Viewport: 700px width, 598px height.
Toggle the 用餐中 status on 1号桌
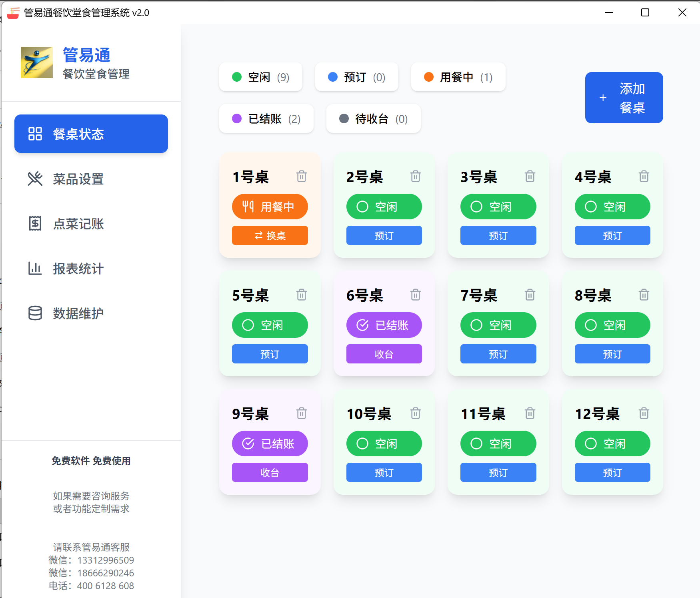pyautogui.click(x=270, y=207)
